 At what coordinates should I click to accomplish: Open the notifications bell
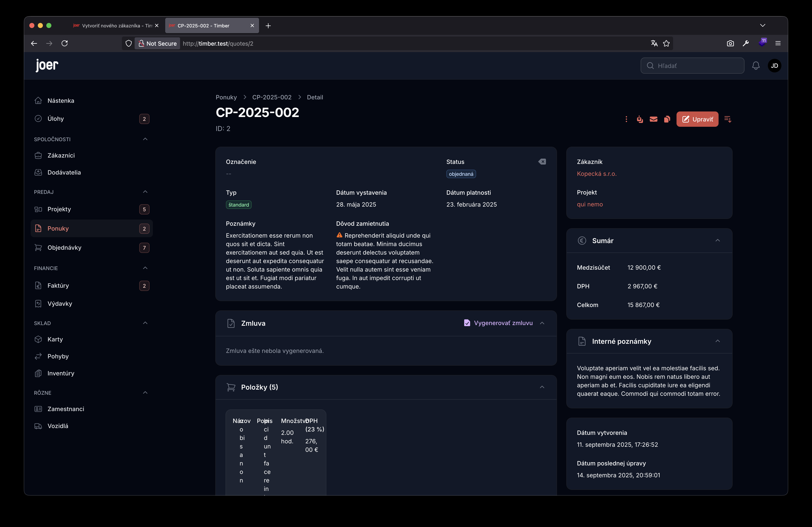pos(756,65)
